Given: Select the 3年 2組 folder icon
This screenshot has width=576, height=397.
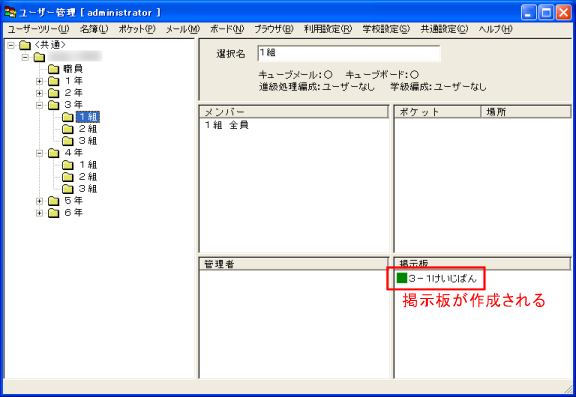Looking at the screenshot, I should pyautogui.click(x=68, y=129).
